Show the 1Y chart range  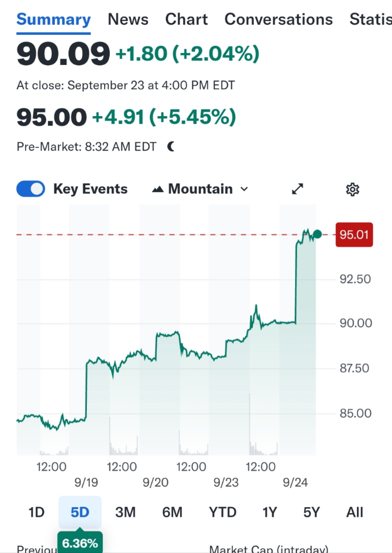coord(269,512)
